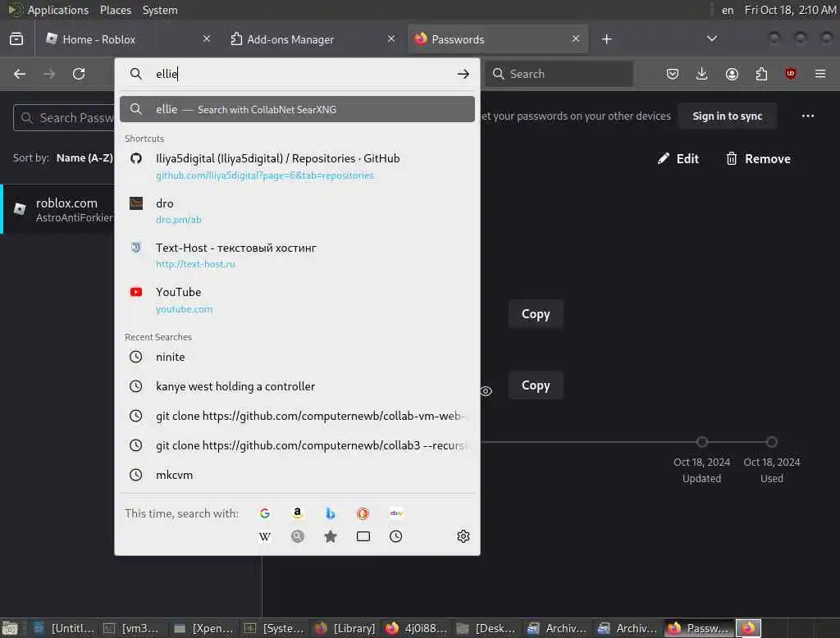
Task: Click the URL bar containing ellie
Action: pyautogui.click(x=297, y=74)
